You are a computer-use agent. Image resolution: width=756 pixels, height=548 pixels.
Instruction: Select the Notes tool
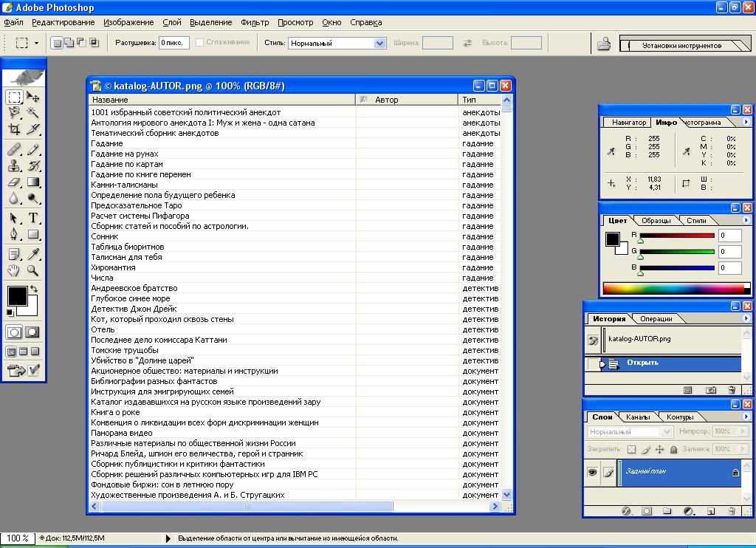tap(15, 254)
